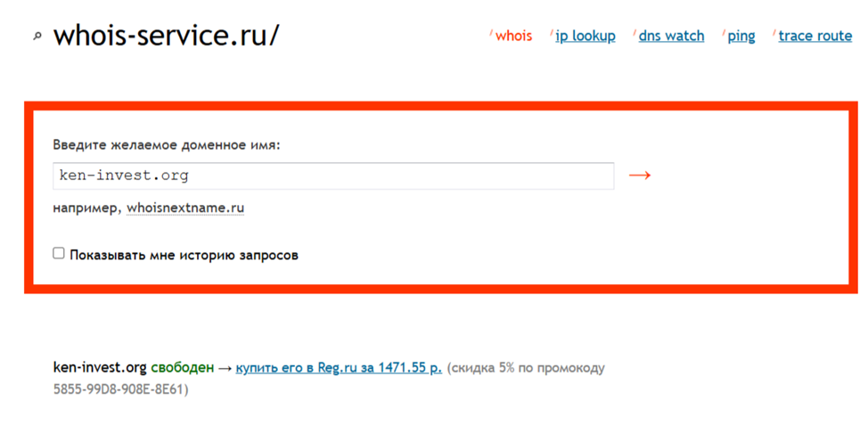Click the 'Показывать мне историю запросов' label
Image resolution: width=868 pixels, height=441 pixels.
pos(184,255)
